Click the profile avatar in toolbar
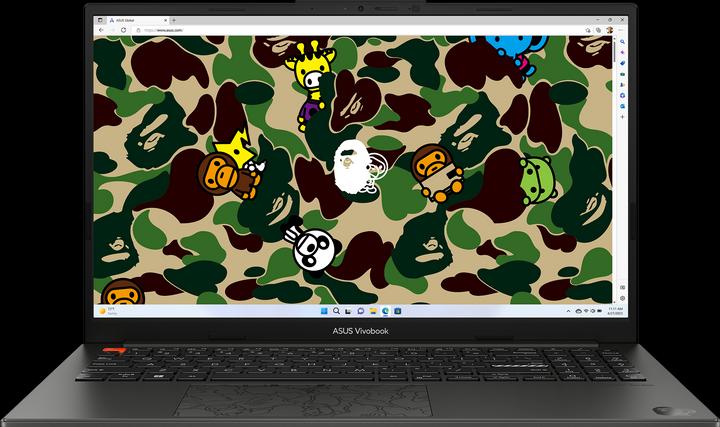The image size is (720, 427). tap(609, 30)
